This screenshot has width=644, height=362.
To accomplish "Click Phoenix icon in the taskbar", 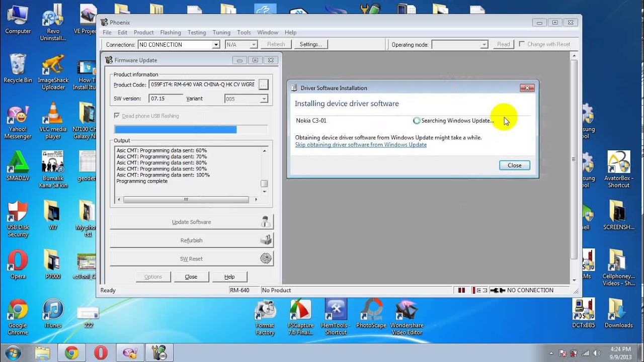I will pyautogui.click(x=159, y=353).
